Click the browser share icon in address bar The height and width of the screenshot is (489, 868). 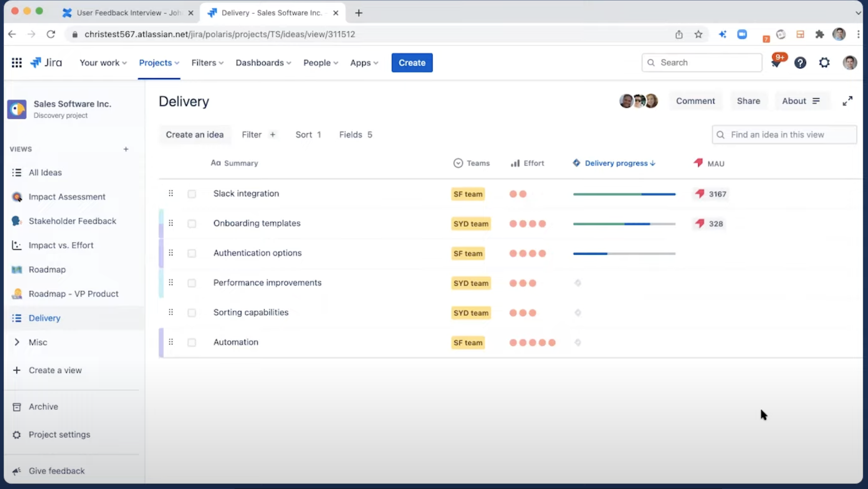[x=679, y=34]
